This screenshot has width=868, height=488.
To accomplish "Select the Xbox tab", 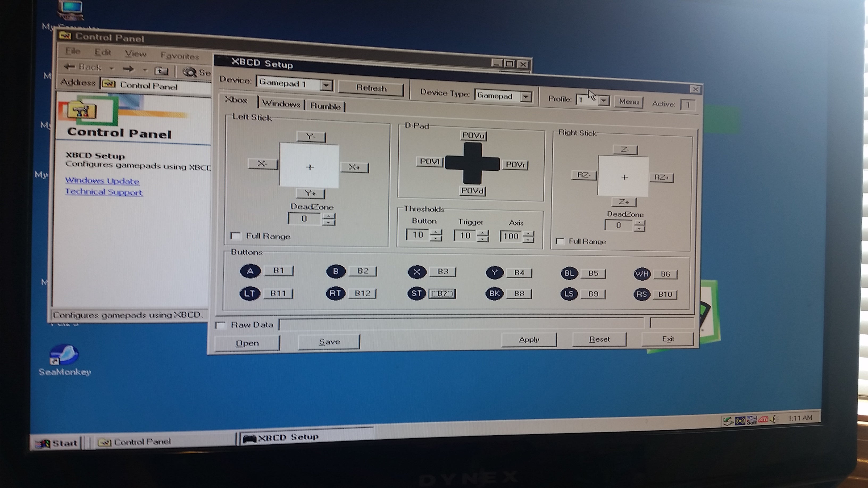I will (x=236, y=100).
